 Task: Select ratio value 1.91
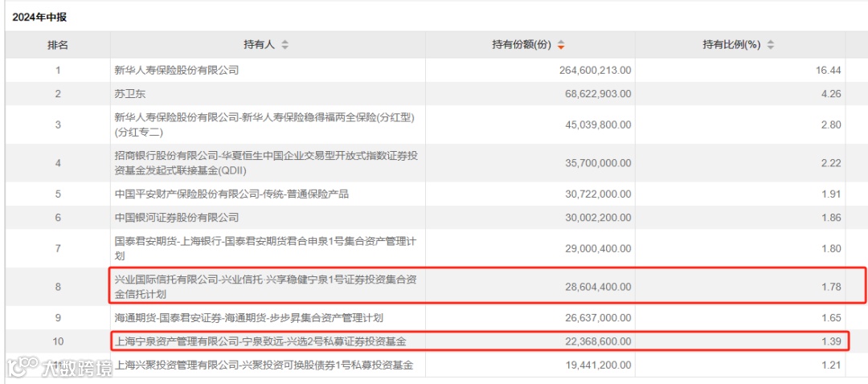pos(832,194)
